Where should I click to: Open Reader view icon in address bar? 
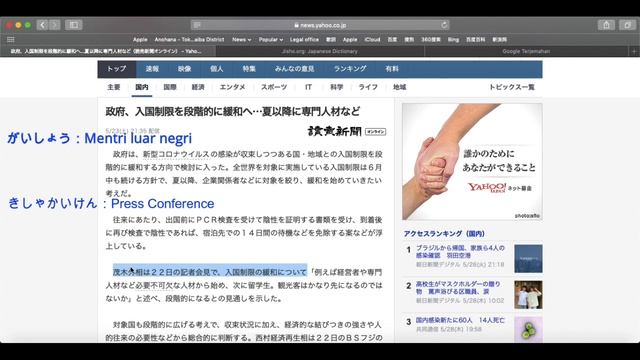click(197, 25)
